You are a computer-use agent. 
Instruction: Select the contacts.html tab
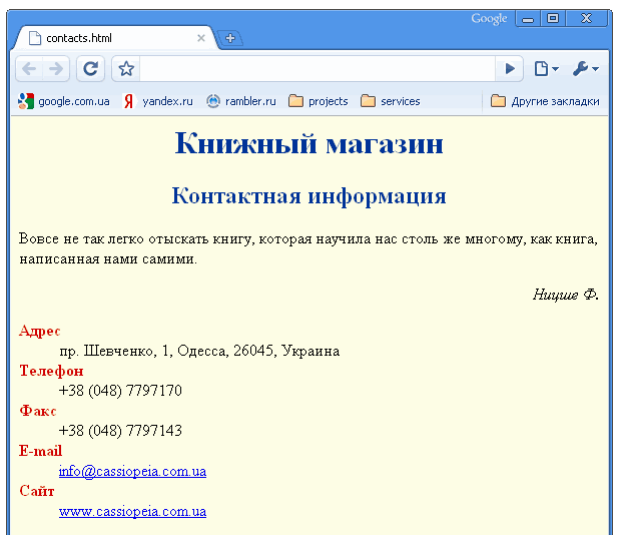pos(116,38)
